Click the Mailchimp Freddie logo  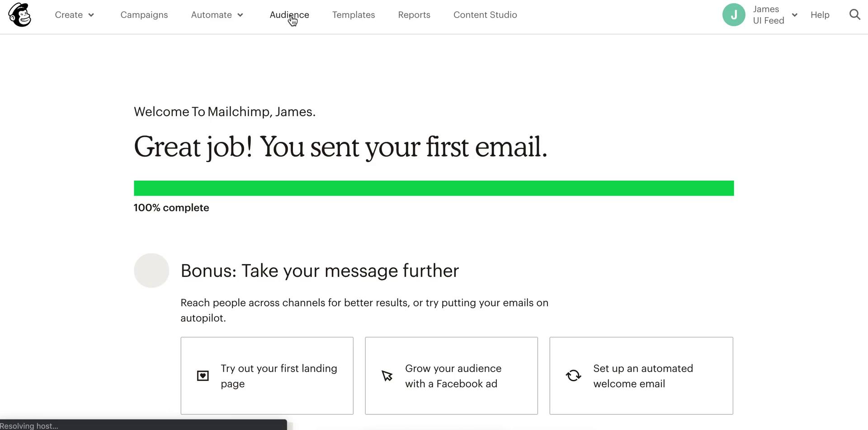point(20,15)
